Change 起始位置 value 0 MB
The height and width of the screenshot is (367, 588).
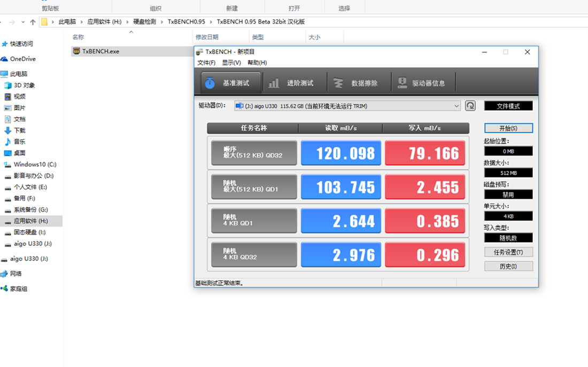(508, 151)
